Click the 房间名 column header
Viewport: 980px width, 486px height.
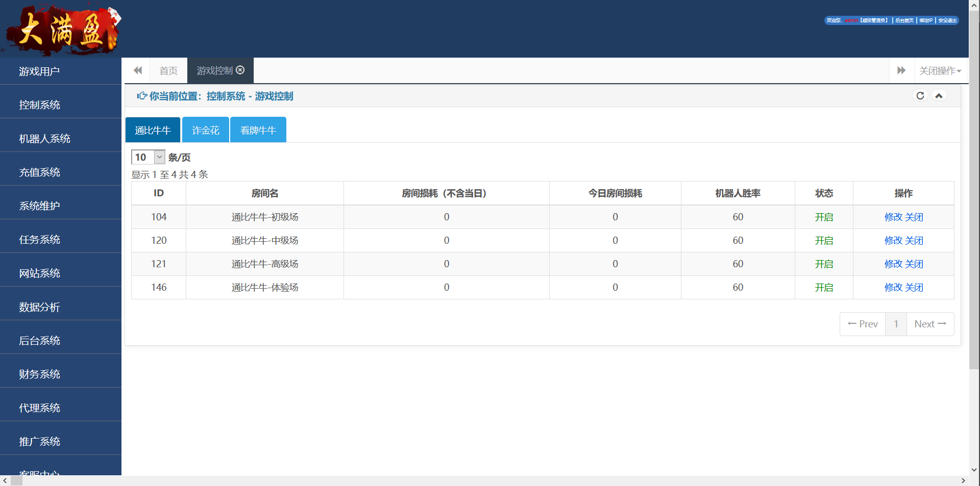tap(265, 193)
